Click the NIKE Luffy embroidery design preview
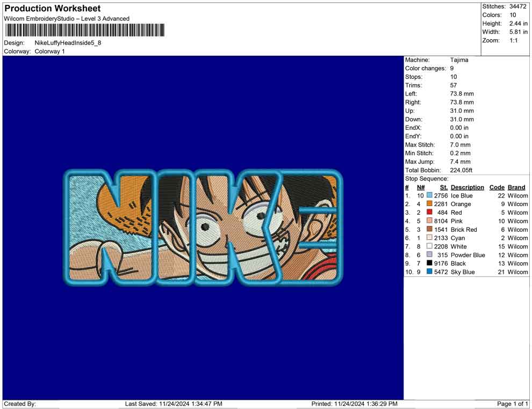The width and height of the screenshot is (532, 409). pyautogui.click(x=203, y=228)
